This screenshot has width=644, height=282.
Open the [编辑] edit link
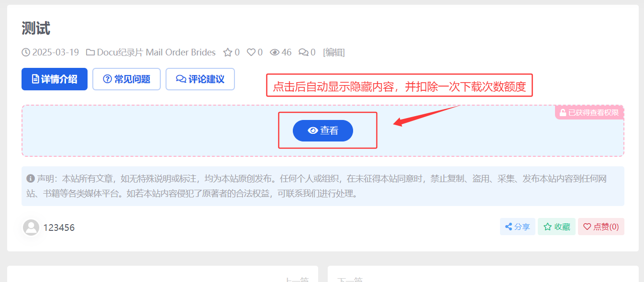pos(334,53)
